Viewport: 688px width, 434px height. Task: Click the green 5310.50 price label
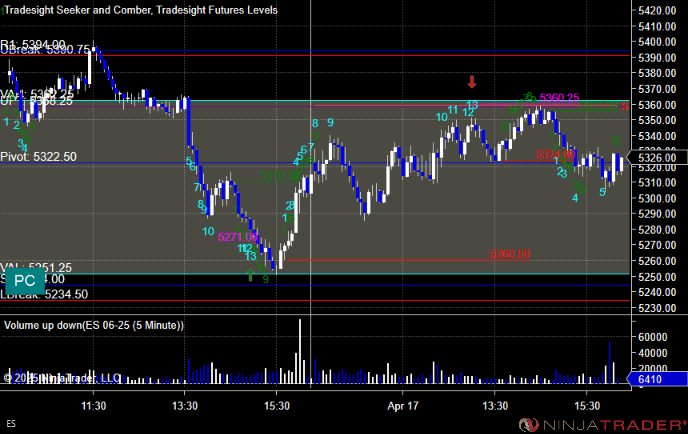click(x=280, y=176)
